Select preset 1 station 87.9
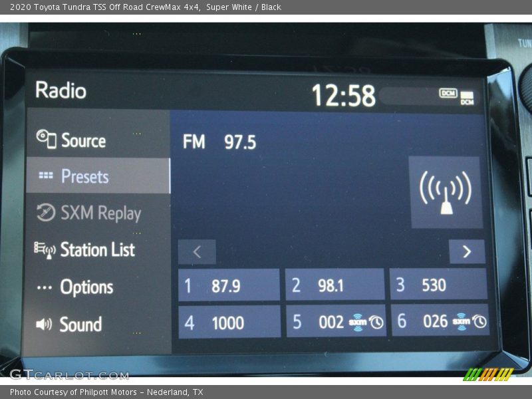This screenshot has width=532, height=399. click(x=229, y=285)
